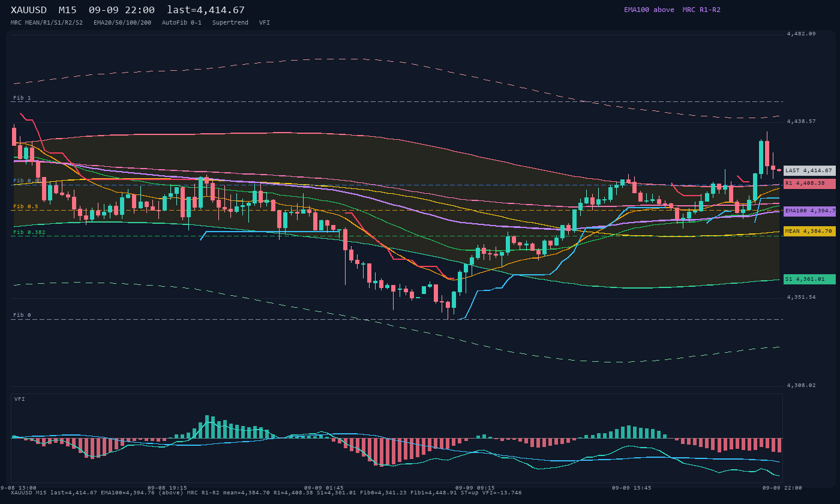Select the AutoFib 0-1 legend entry
Screen dimensions: 840x504
182,23
